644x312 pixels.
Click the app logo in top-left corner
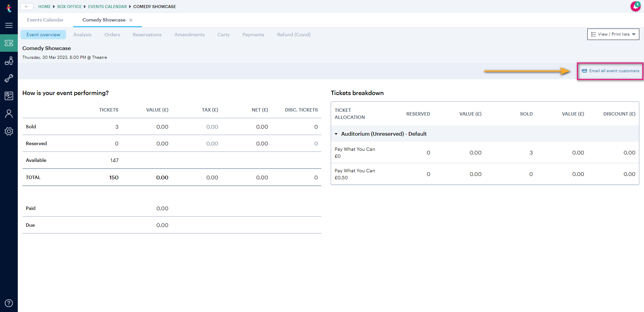9,8
